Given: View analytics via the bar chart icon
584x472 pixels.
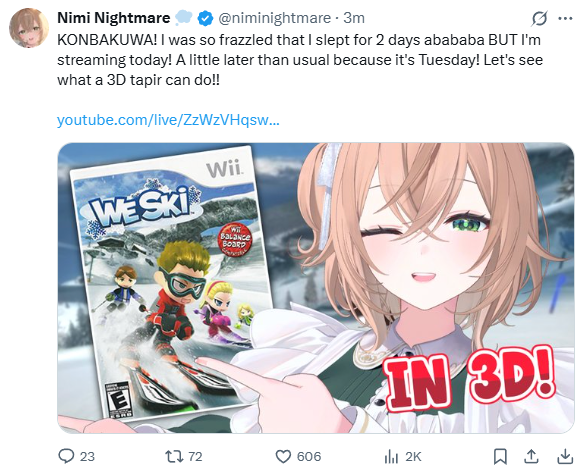Looking at the screenshot, I should [x=391, y=456].
